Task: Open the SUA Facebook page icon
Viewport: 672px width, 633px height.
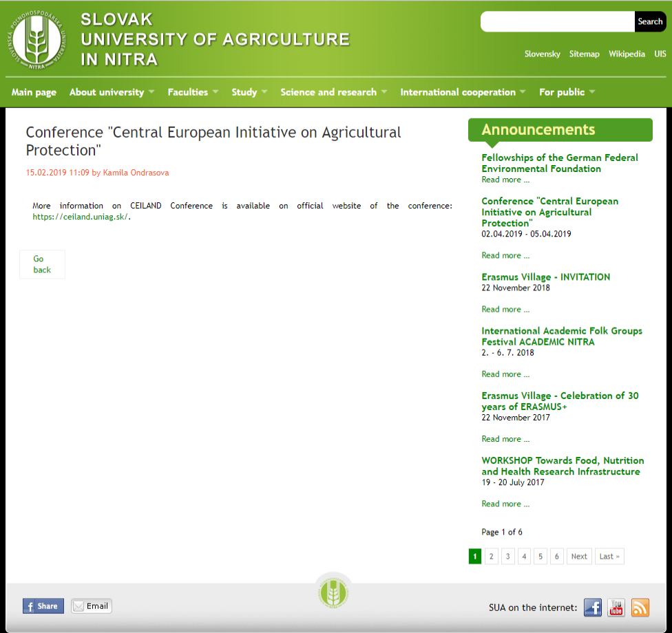Action: click(592, 608)
